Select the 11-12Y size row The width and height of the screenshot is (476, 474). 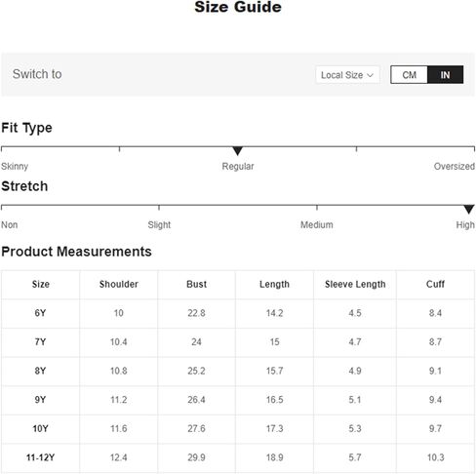point(238,457)
